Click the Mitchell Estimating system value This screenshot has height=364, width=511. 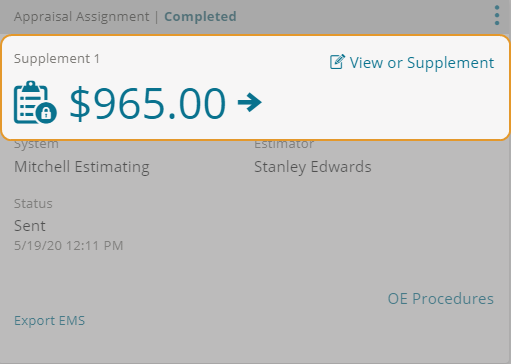(82, 167)
